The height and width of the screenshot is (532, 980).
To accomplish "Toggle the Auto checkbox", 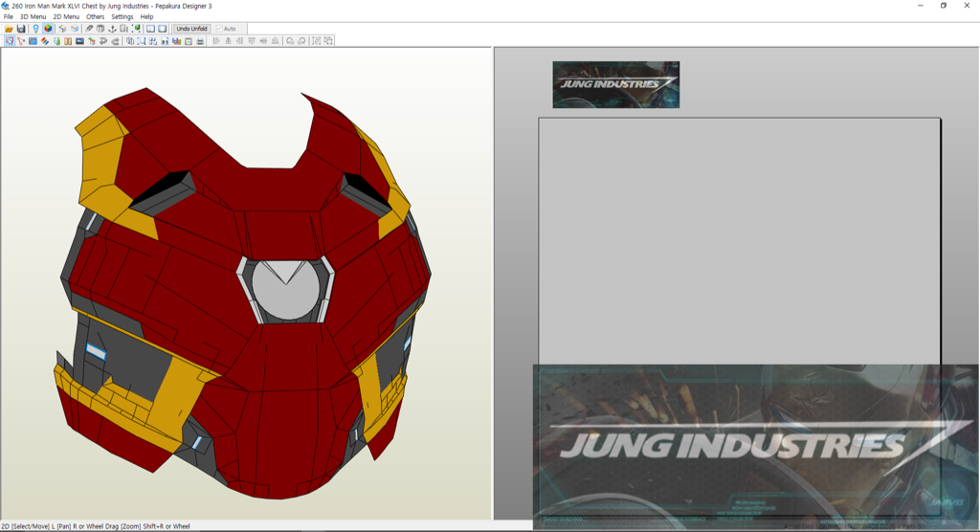I will (226, 29).
